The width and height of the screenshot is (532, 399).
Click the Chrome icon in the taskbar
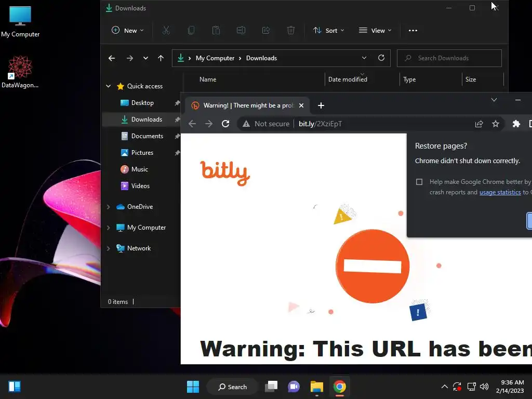tap(340, 387)
